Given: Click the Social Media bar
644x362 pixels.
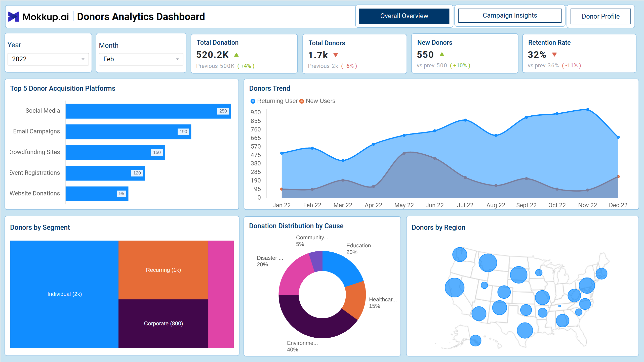Looking at the screenshot, I should [148, 111].
